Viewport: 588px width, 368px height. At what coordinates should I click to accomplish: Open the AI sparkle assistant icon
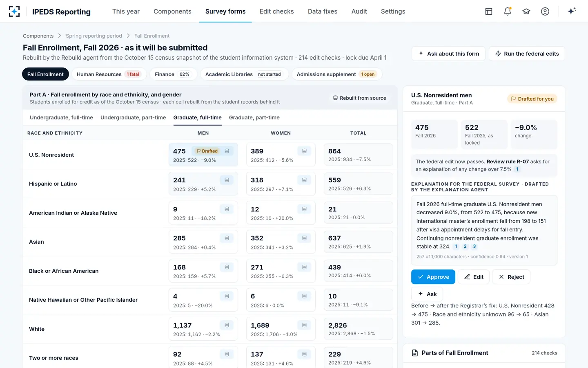[x=572, y=11]
